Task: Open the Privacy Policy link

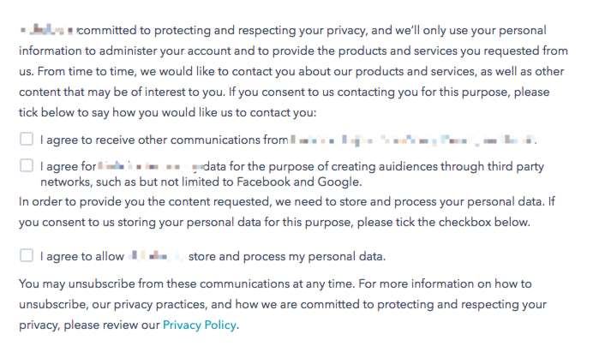Action: click(x=200, y=325)
